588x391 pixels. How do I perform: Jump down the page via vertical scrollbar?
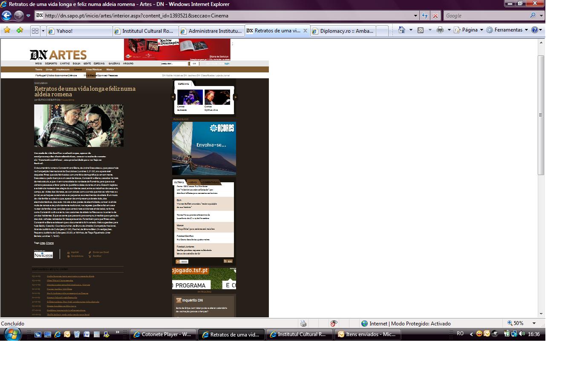coord(541,243)
